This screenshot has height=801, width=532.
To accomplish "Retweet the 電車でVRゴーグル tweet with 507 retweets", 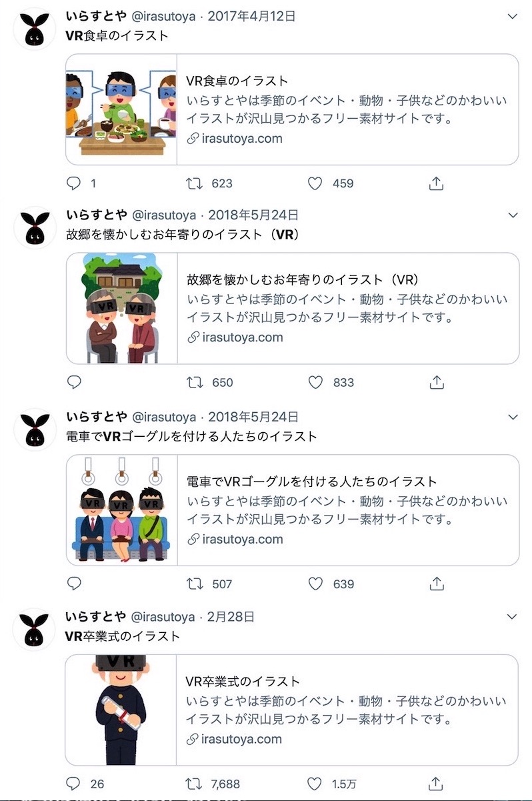I will [x=194, y=584].
